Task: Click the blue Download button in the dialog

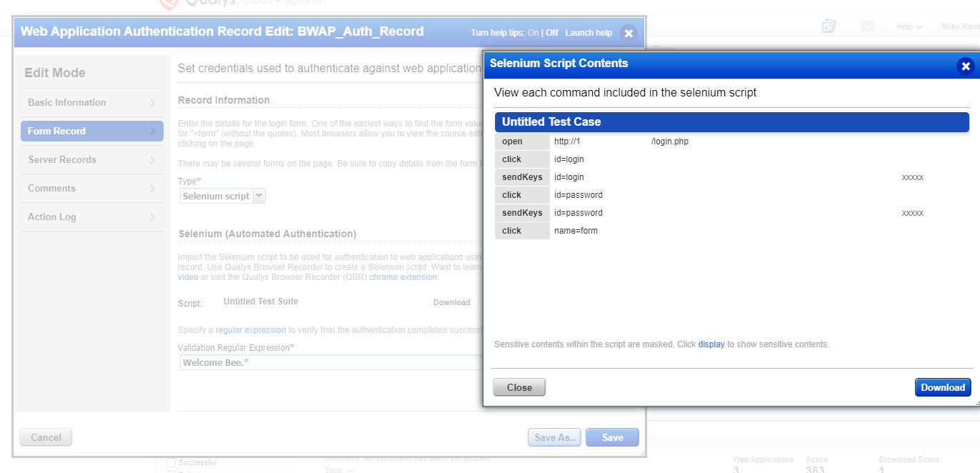Action: [x=943, y=387]
